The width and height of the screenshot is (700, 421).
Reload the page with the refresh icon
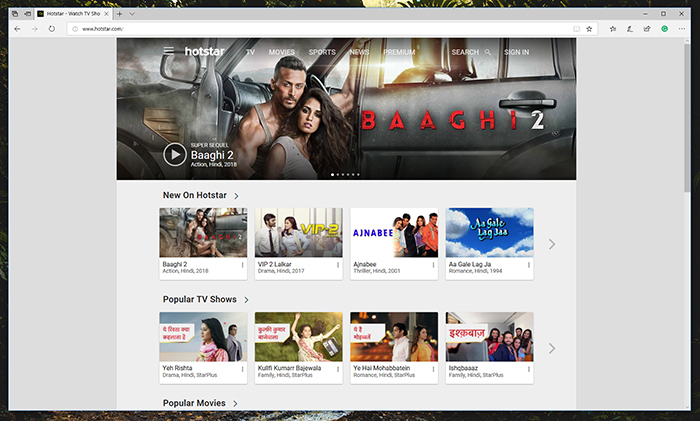click(52, 29)
